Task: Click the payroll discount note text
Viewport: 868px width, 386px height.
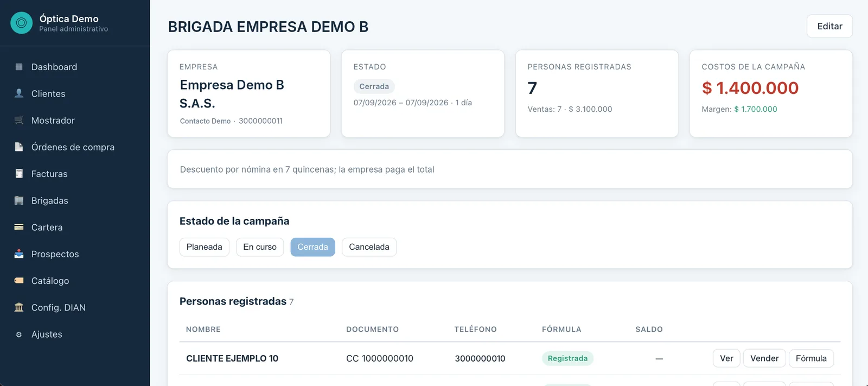Action: pos(307,169)
